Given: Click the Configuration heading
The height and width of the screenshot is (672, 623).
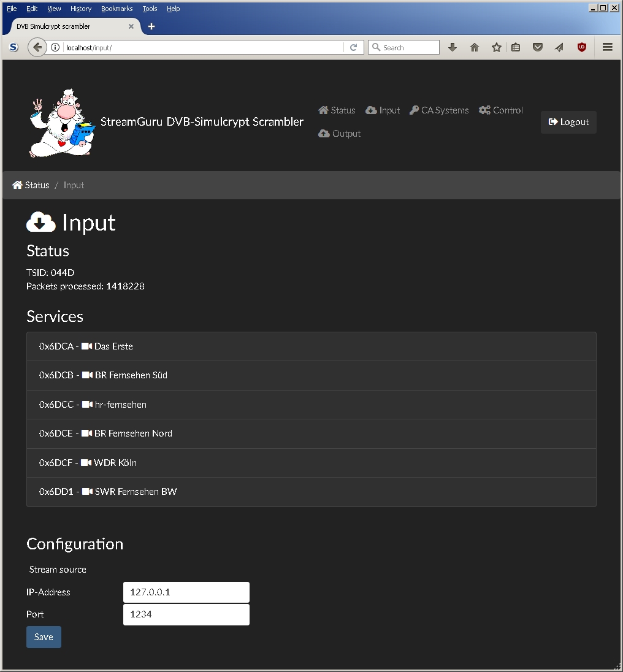Looking at the screenshot, I should click(x=75, y=544).
